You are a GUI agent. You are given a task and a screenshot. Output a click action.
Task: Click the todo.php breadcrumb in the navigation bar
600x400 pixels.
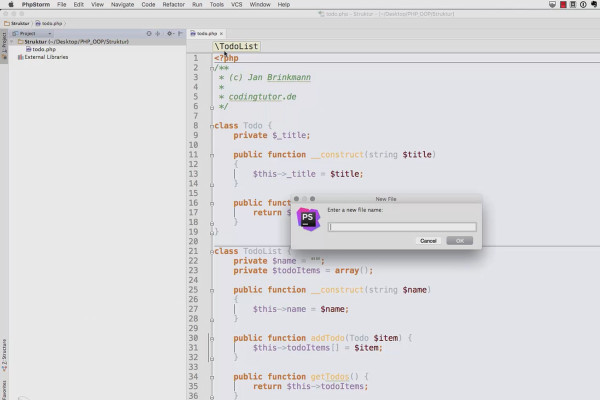tap(49, 23)
